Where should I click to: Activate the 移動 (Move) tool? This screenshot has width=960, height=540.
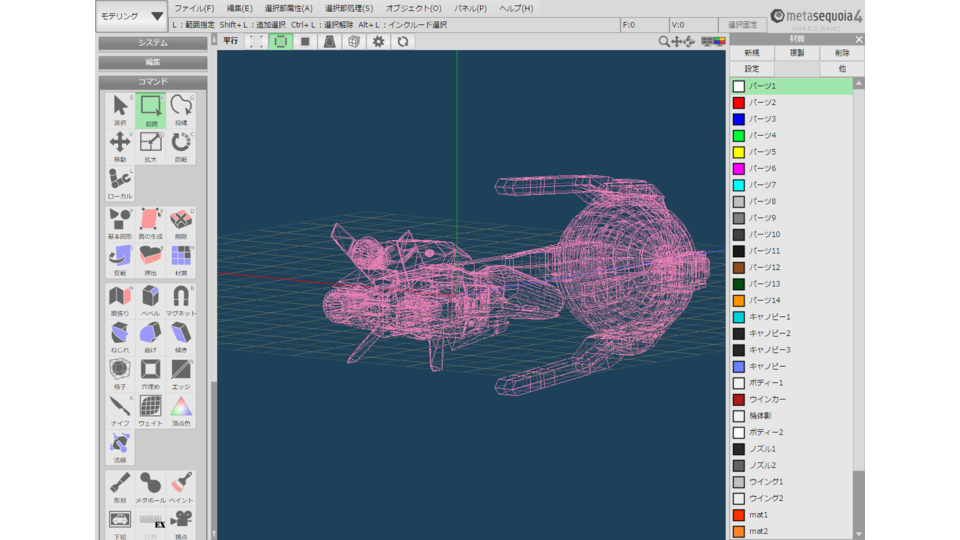[x=120, y=146]
